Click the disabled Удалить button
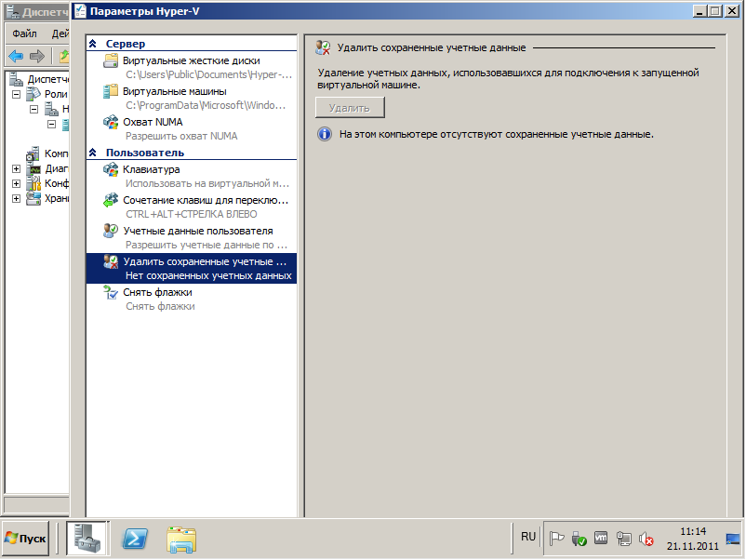 (x=350, y=108)
